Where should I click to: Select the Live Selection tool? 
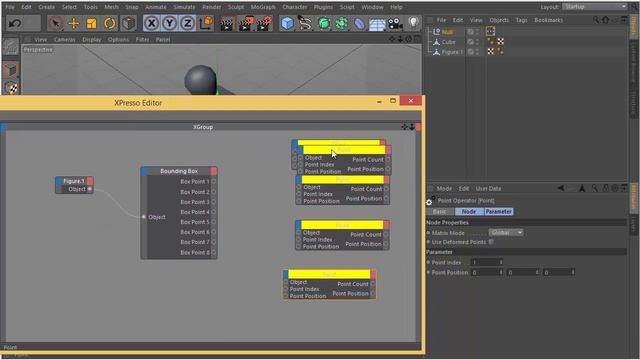click(x=56, y=23)
